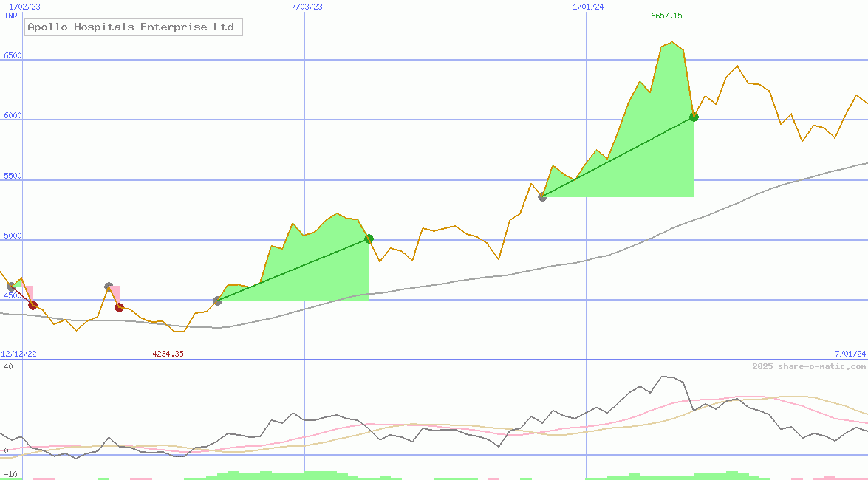Viewport: 868px width, 480px height.
Task: Open the 6657.15 peak price label
Action: (x=666, y=13)
